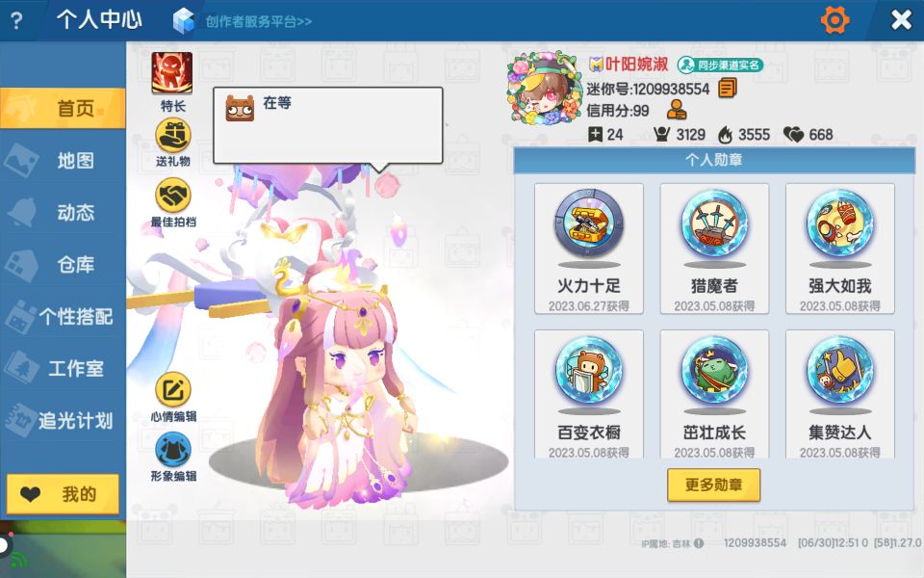Click the 我的 heart button
The image size is (924, 578).
pyautogui.click(x=63, y=493)
